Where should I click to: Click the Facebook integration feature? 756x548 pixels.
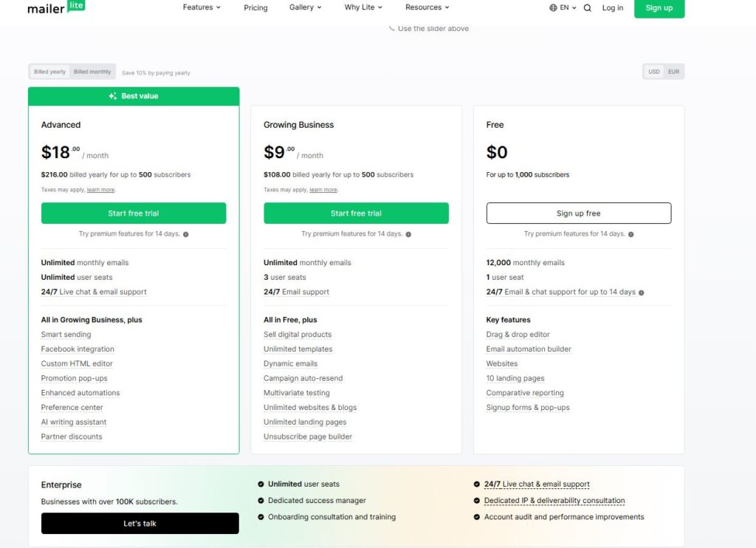tap(78, 349)
